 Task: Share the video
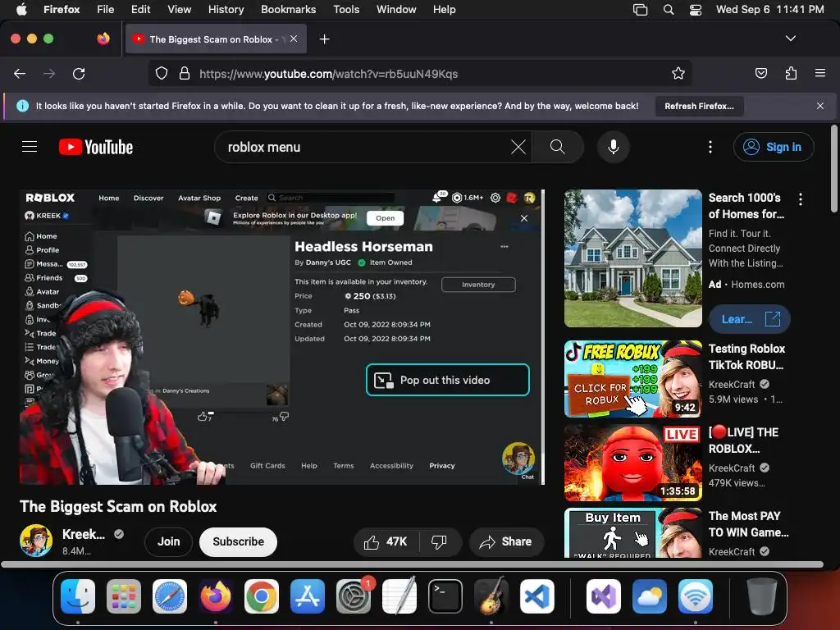tap(506, 542)
